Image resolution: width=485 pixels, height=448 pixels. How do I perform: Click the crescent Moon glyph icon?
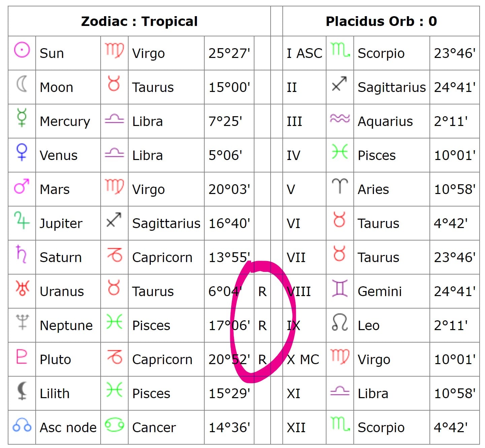pos(22,84)
